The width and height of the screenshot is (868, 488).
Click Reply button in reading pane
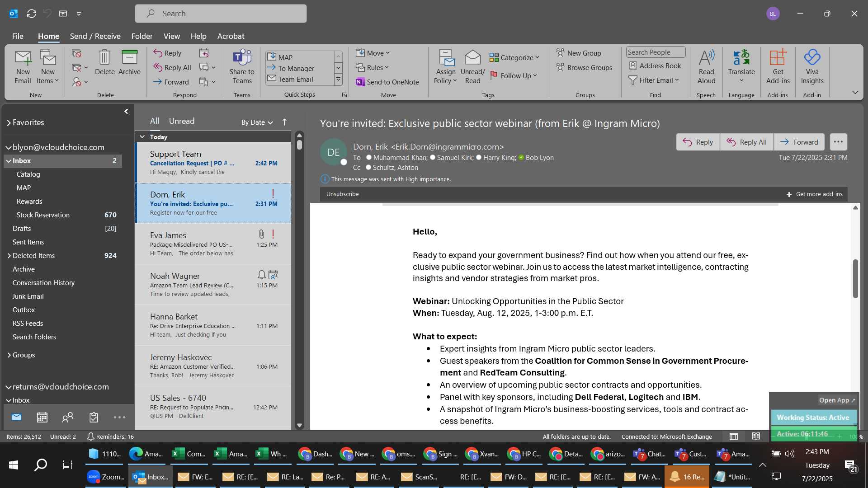tap(698, 142)
